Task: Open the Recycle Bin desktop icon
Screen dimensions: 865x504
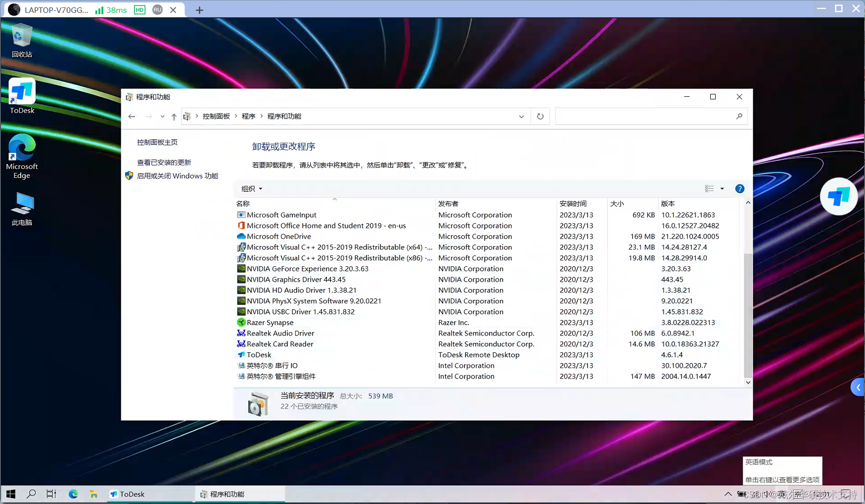Action: tap(22, 41)
